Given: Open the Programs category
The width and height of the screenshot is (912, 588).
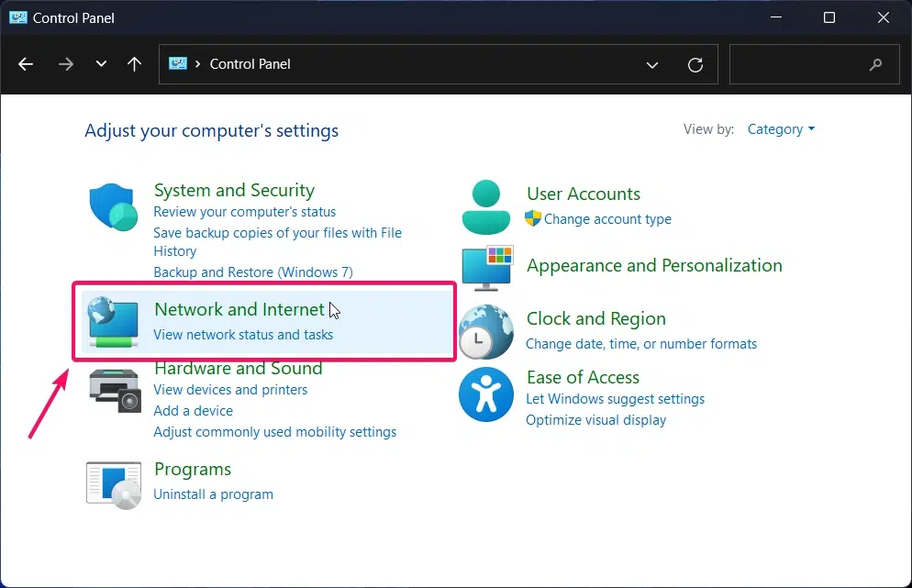Looking at the screenshot, I should 193,470.
